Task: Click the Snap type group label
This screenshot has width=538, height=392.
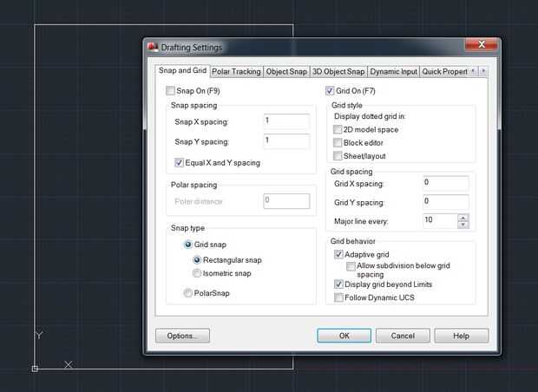Action: (x=187, y=228)
